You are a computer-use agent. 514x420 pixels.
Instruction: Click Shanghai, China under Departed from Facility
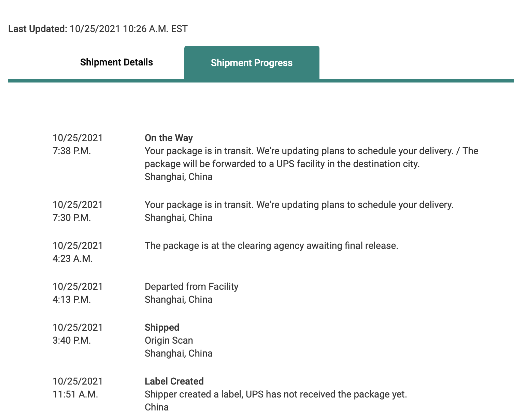point(179,300)
